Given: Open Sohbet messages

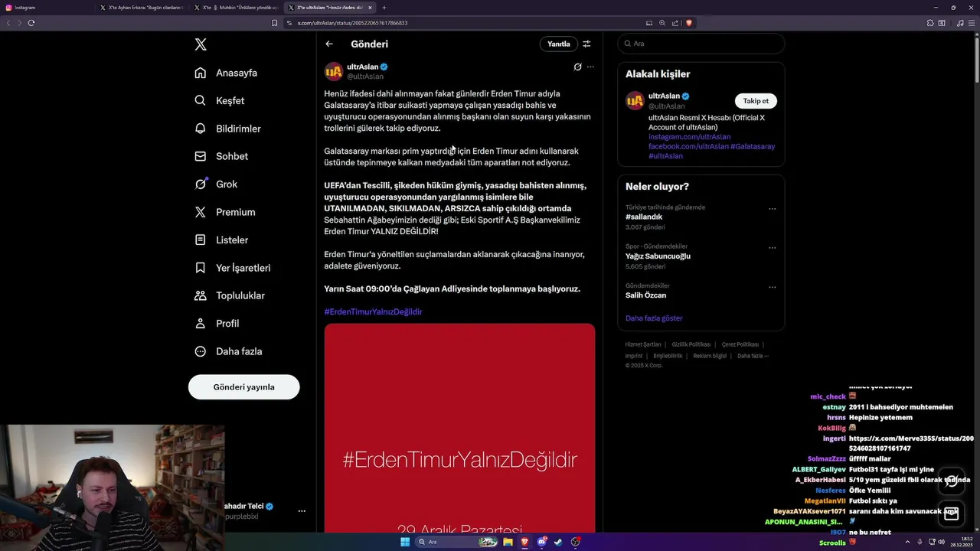Looking at the screenshot, I should pos(221,156).
